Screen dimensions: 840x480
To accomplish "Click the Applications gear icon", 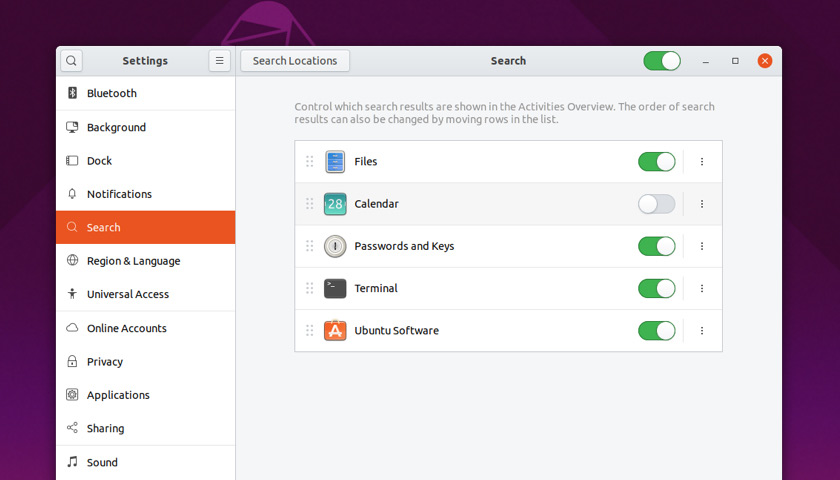I will [x=72, y=395].
